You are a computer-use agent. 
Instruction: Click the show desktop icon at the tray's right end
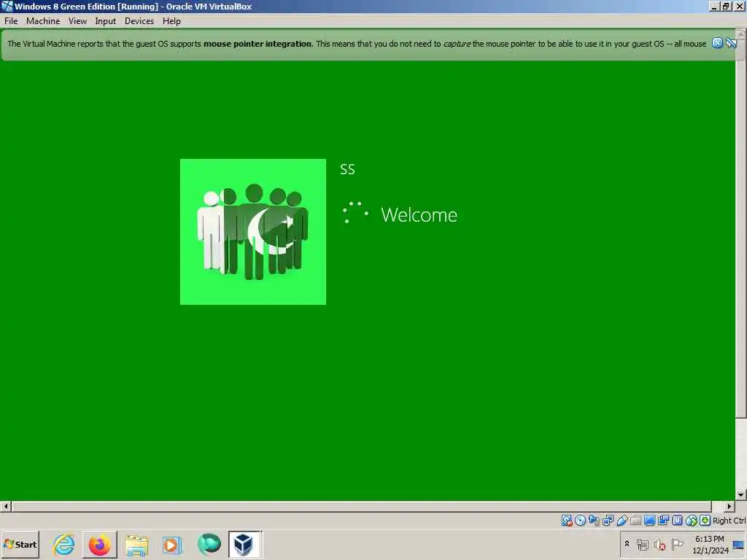coord(738,545)
